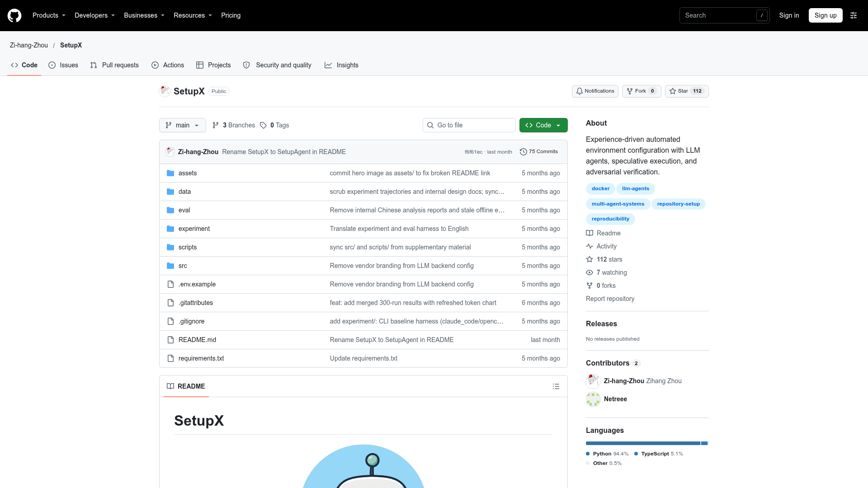View the 7 watching link
This screenshot has height=488, width=868.
(606, 272)
